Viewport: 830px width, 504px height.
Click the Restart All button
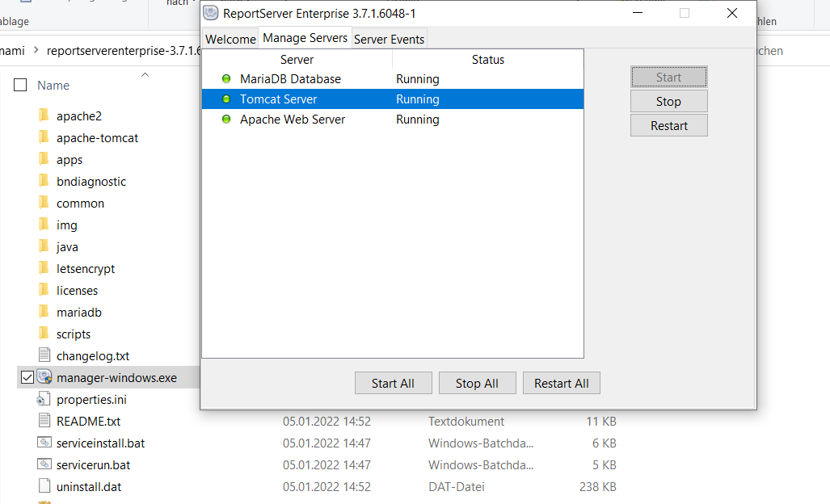point(561,384)
